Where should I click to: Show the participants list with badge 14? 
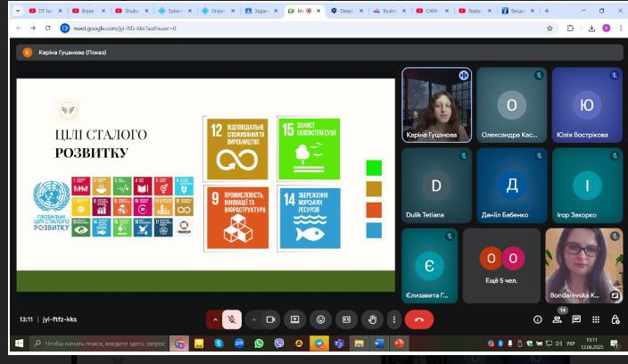pos(558,319)
